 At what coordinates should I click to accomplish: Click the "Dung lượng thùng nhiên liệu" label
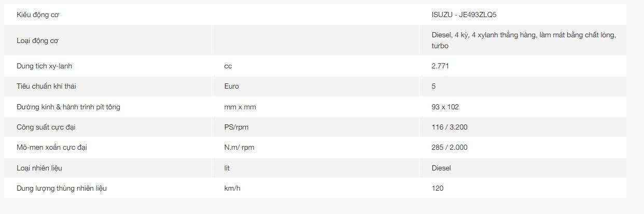tap(62, 188)
